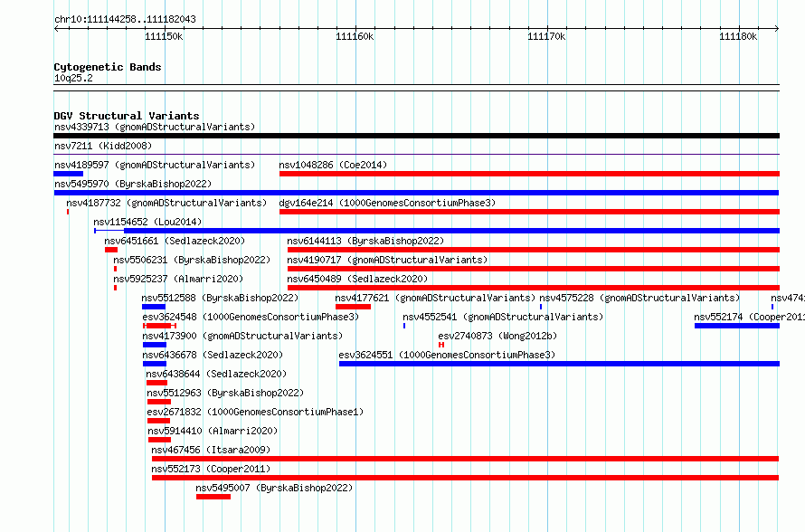Click the DGV Structural Variants track title

[x=127, y=116]
